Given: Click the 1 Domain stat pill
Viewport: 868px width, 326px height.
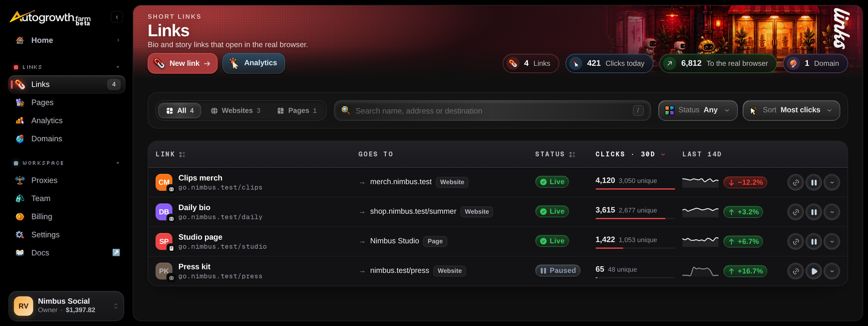Looking at the screenshot, I should (815, 63).
